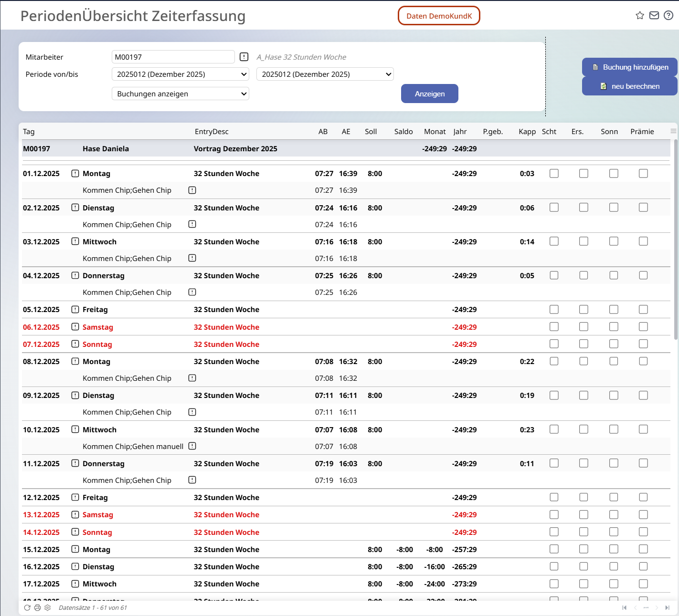Open the info icon next to 05.12.2025

(75, 309)
